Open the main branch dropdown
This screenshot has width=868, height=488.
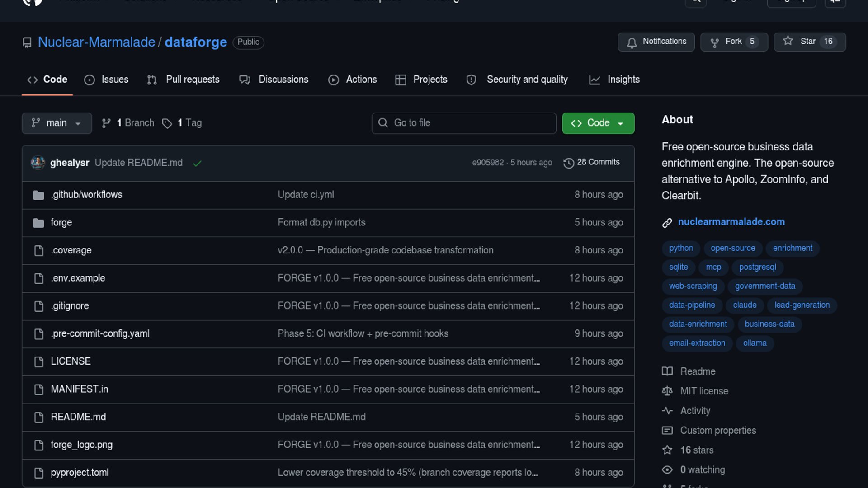57,123
